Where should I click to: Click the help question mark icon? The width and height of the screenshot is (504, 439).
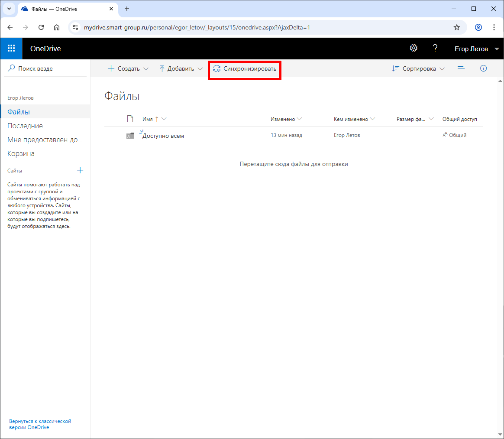tap(435, 48)
